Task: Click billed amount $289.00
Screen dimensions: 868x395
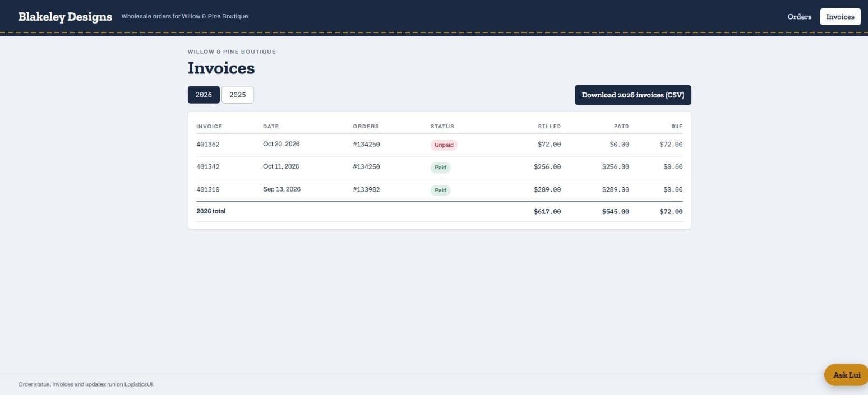Action: (x=547, y=190)
